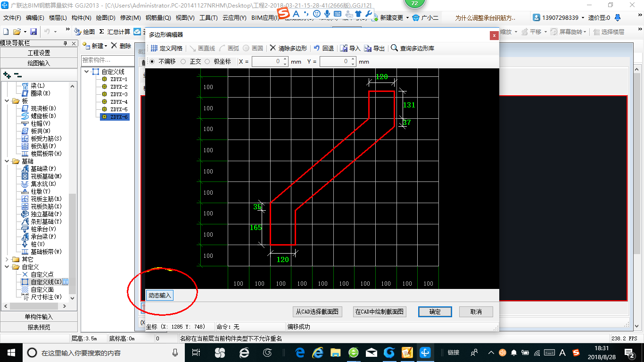Click the Mail envelope icon in taskbar
The image size is (644, 362).
point(371,352)
